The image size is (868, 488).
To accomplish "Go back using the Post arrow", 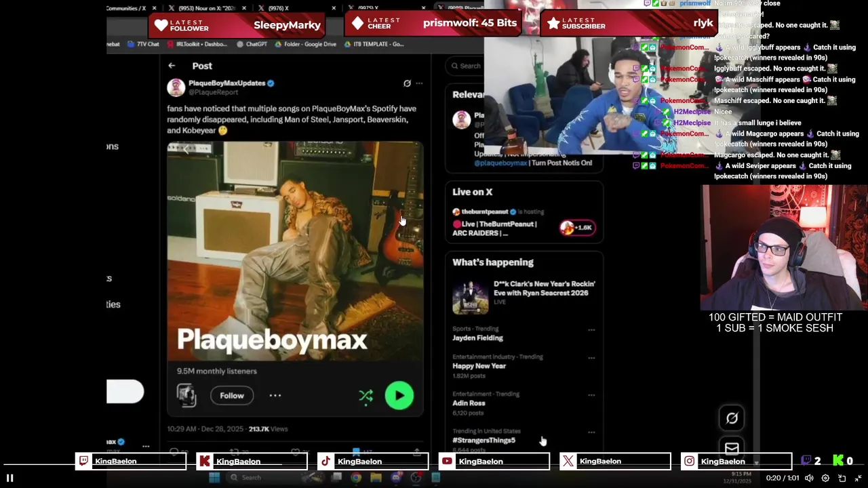I will [x=172, y=66].
